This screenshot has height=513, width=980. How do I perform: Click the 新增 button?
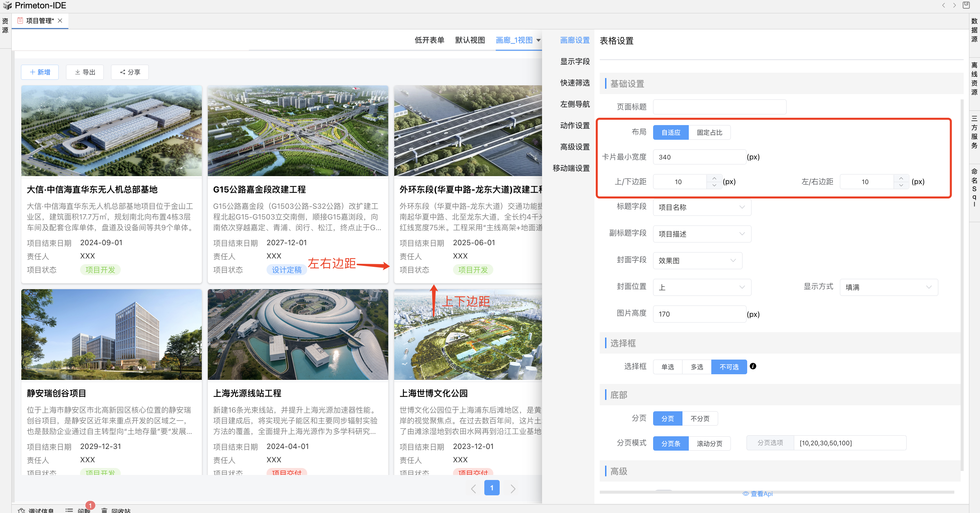(x=40, y=72)
